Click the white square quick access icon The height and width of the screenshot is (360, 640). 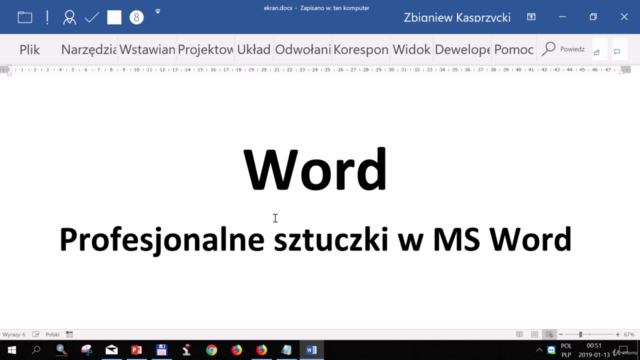(x=114, y=17)
